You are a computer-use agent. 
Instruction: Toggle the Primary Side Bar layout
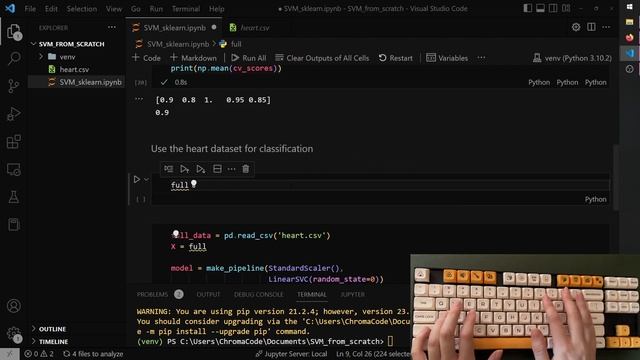[x=527, y=8]
